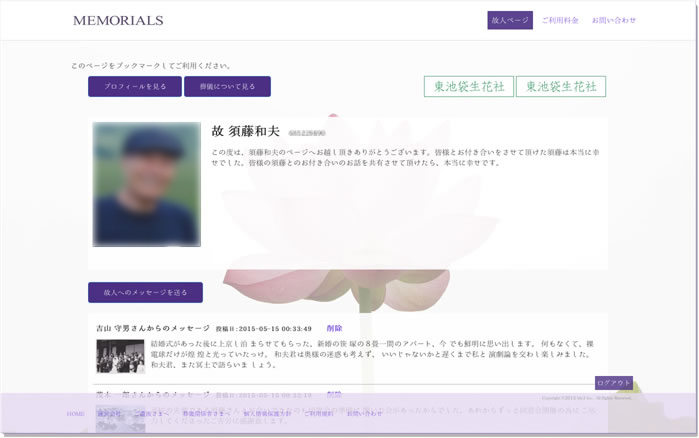
Task: Click the 葬儀について見る button
Action: point(227,86)
